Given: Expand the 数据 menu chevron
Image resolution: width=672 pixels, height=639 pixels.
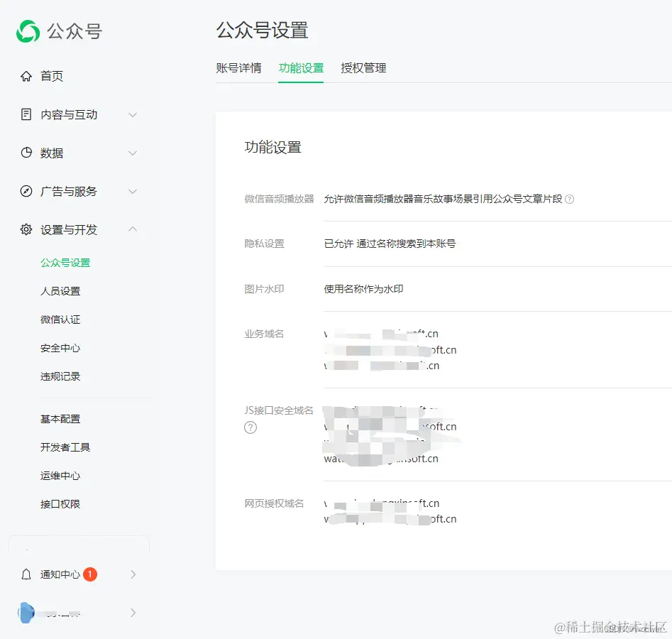Looking at the screenshot, I should [x=133, y=153].
